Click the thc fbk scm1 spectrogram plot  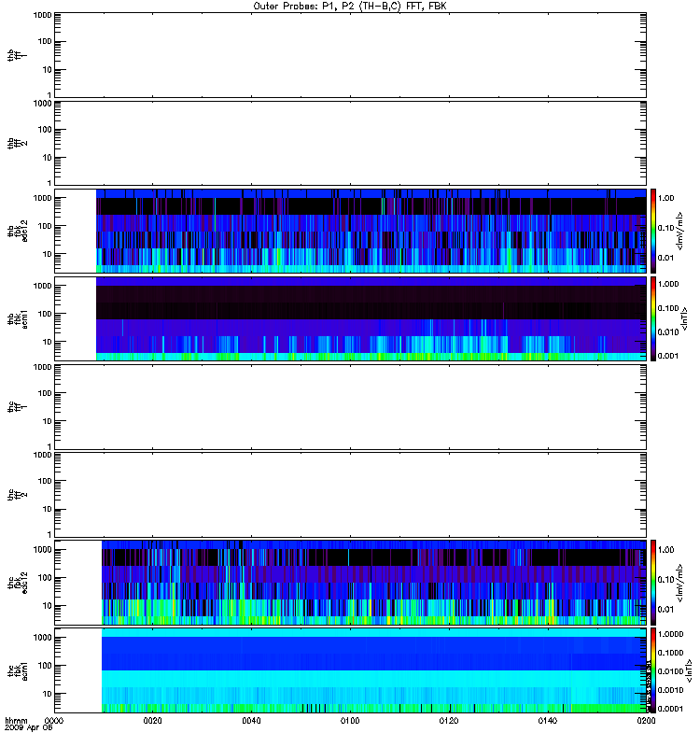374,670
